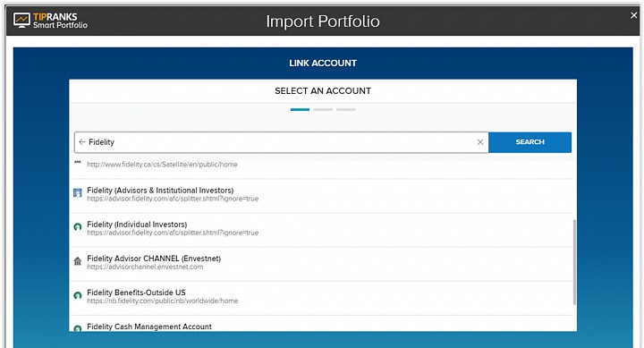Screen dimensions: 644x348
Task: Click the second progress step indicator
Action: [x=323, y=110]
